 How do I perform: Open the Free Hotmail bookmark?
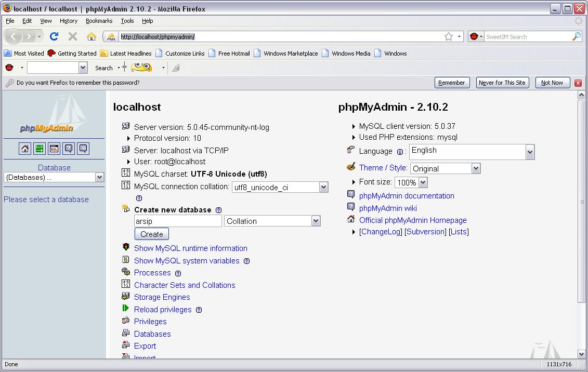(229, 53)
